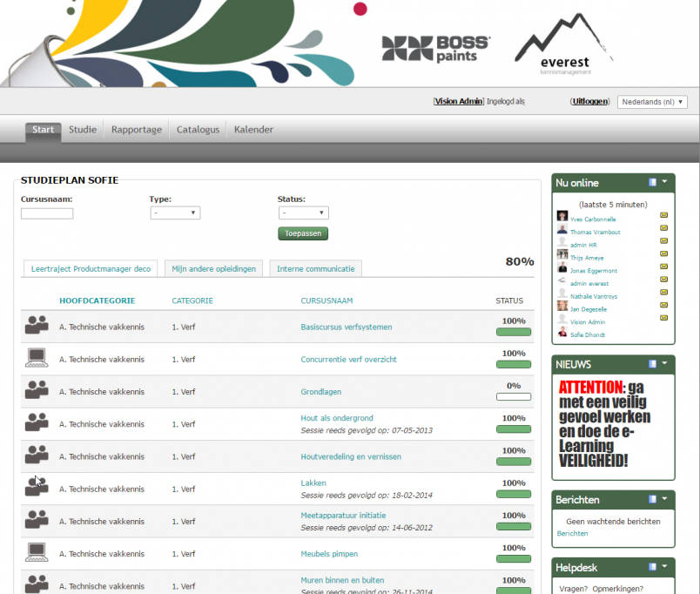
Task: Expand the Nu online block menu arrow
Action: tap(664, 182)
